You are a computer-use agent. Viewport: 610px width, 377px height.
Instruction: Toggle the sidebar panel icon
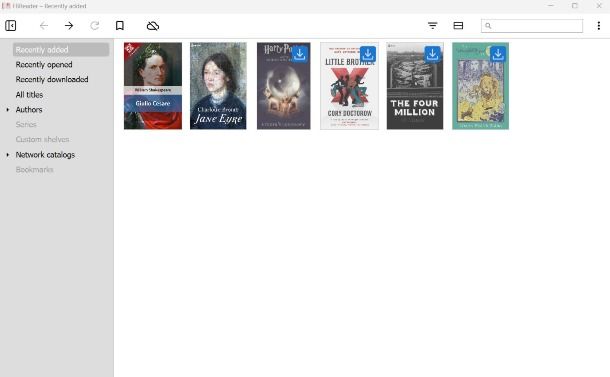click(11, 26)
